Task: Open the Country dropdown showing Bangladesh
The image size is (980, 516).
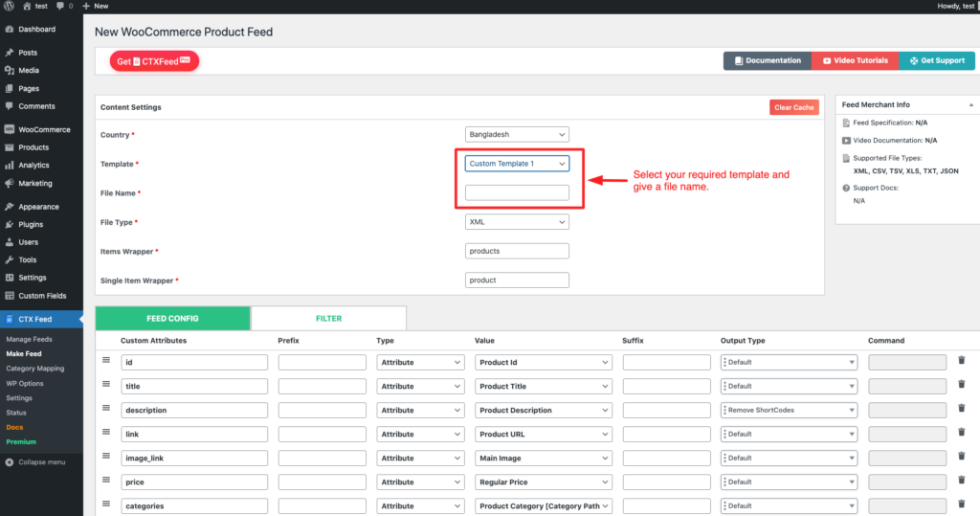Action: [517, 134]
